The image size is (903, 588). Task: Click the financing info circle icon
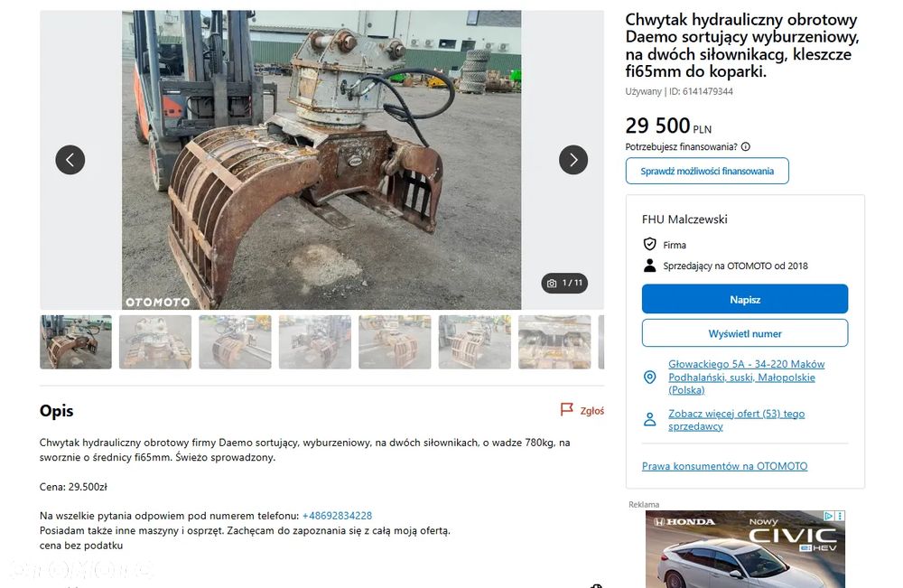[x=746, y=147]
